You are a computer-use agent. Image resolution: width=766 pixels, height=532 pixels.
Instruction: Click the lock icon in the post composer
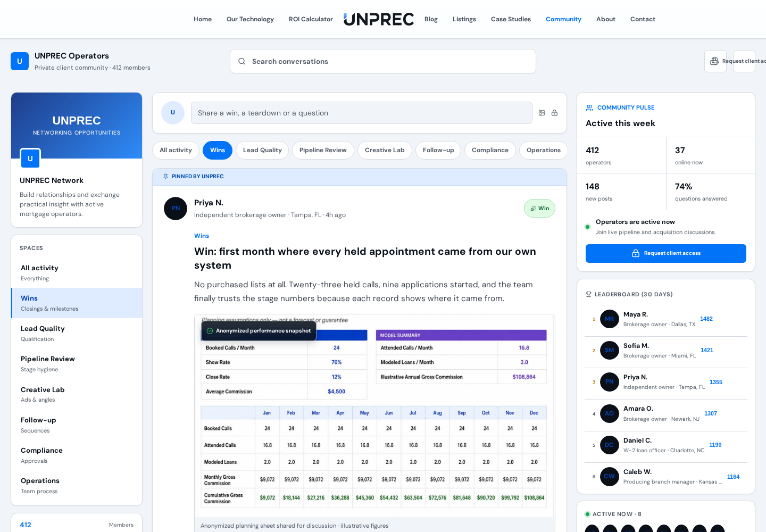coord(554,113)
